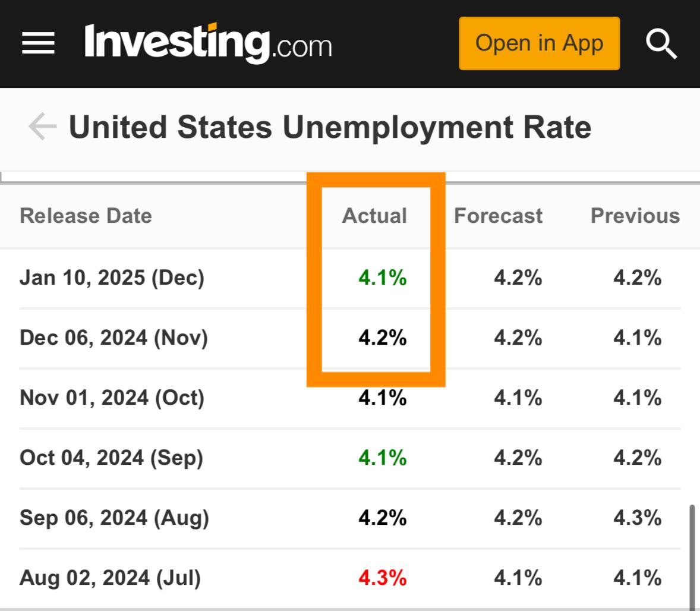The width and height of the screenshot is (700, 611).
Task: Click the red 4.3% actual value
Action: [x=382, y=578]
